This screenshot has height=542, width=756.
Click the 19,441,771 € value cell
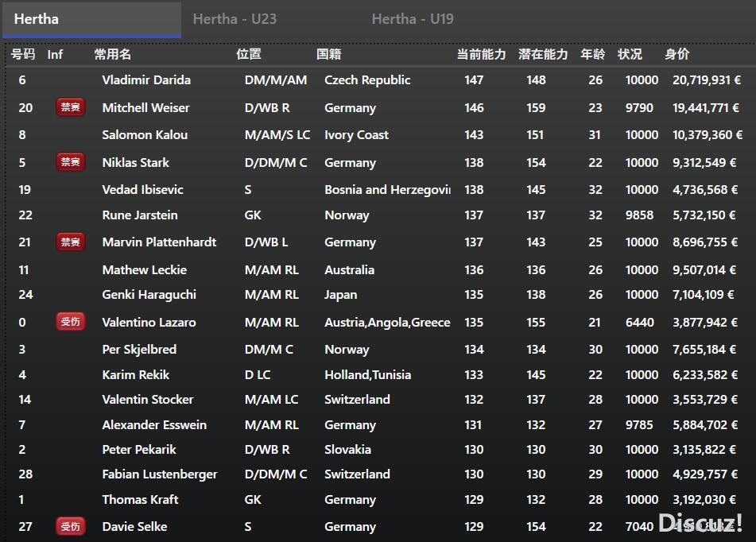coord(706,107)
